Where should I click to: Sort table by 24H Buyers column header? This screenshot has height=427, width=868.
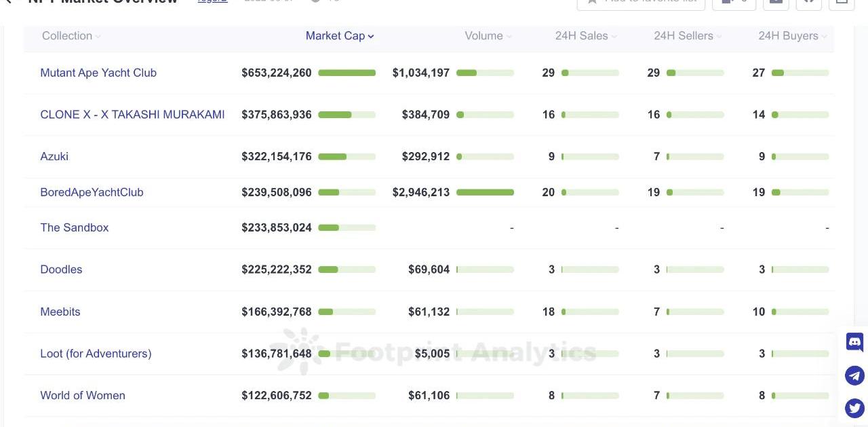792,36
